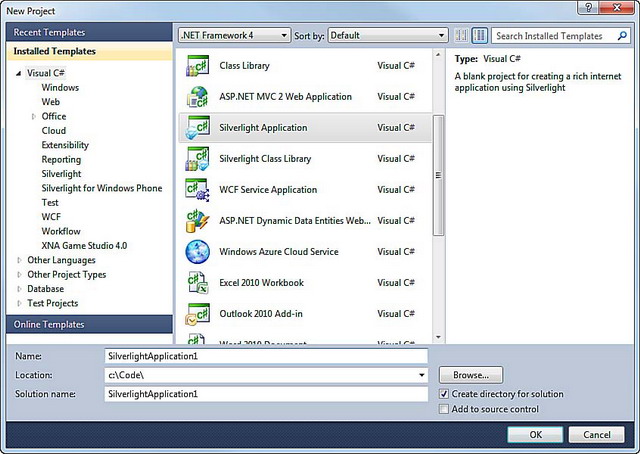Image resolution: width=640 pixels, height=454 pixels.
Task: Expand the Database tree node
Action: point(19,289)
